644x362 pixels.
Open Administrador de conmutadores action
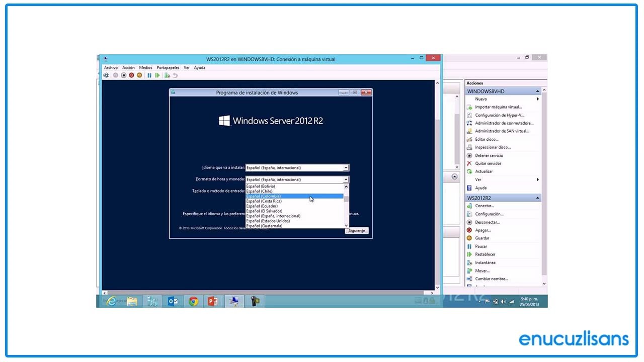tap(504, 123)
